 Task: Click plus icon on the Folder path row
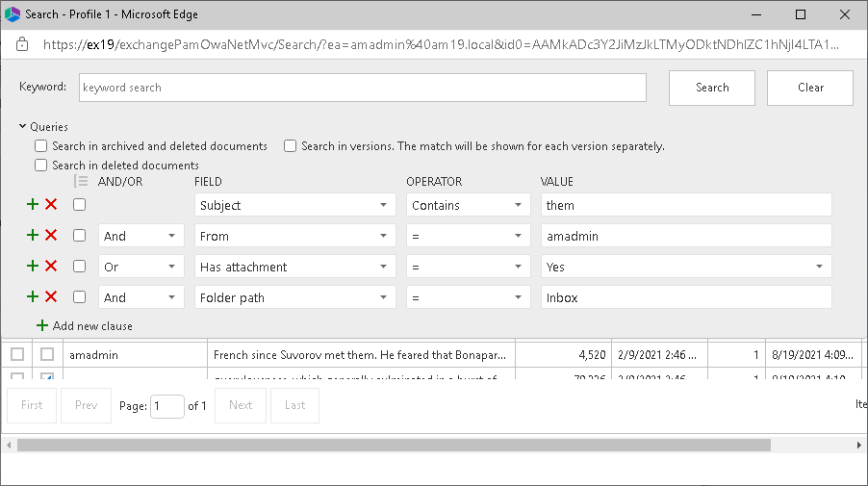(32, 297)
